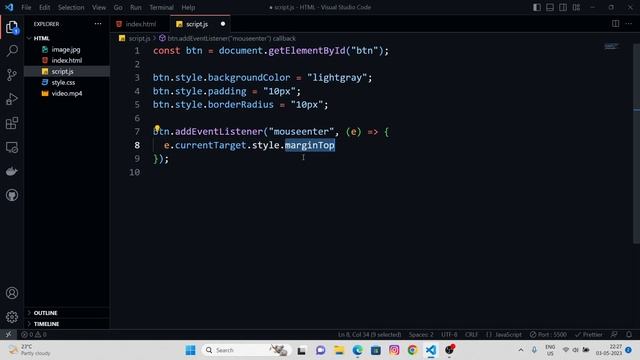Click the unsaved dot on script.js tab

223,24
